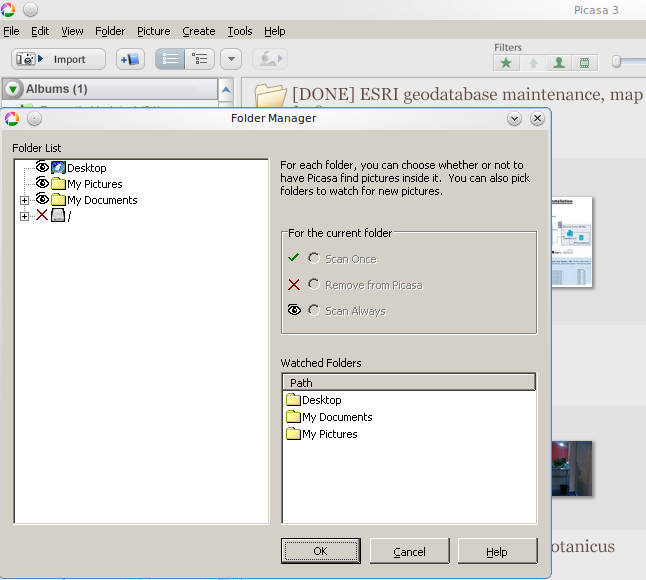646x580 pixels.
Task: Switch to tree folder view
Action: coord(200,59)
